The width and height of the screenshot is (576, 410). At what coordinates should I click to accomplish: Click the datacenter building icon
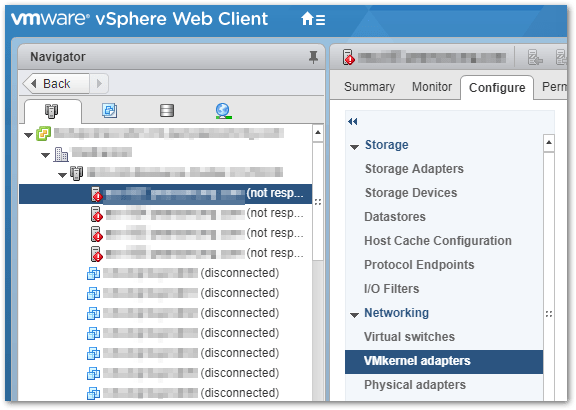61,154
